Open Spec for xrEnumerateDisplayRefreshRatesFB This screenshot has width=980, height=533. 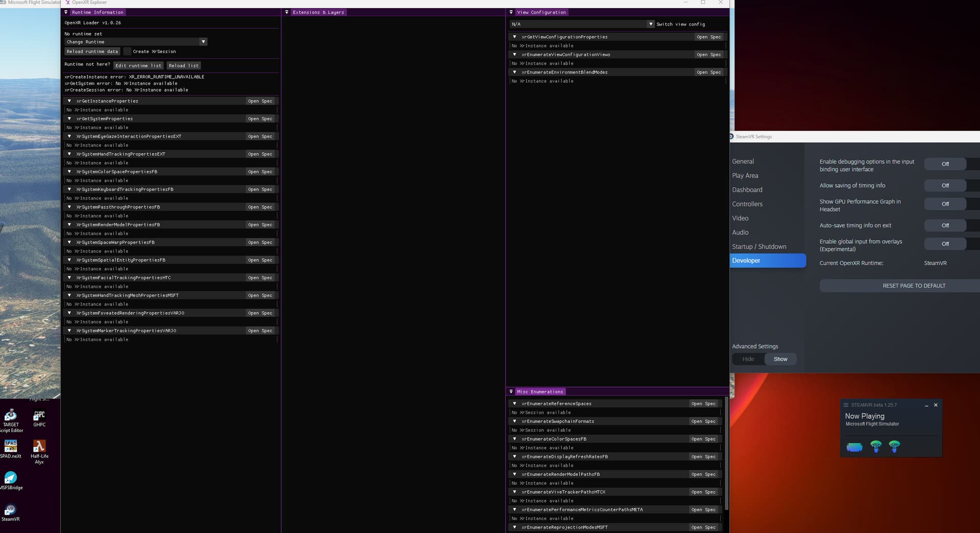(703, 457)
